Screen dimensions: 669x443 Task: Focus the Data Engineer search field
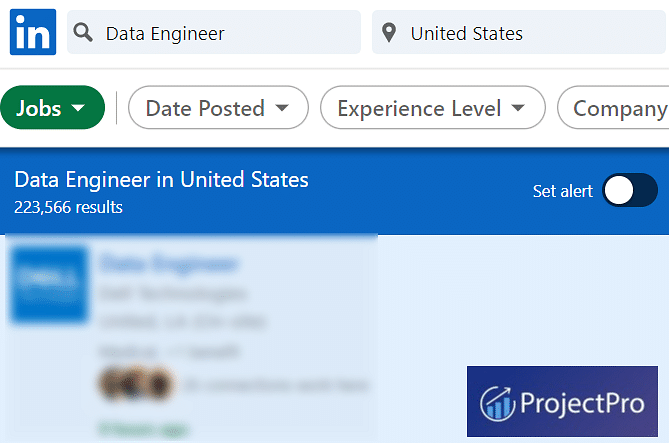[214, 32]
